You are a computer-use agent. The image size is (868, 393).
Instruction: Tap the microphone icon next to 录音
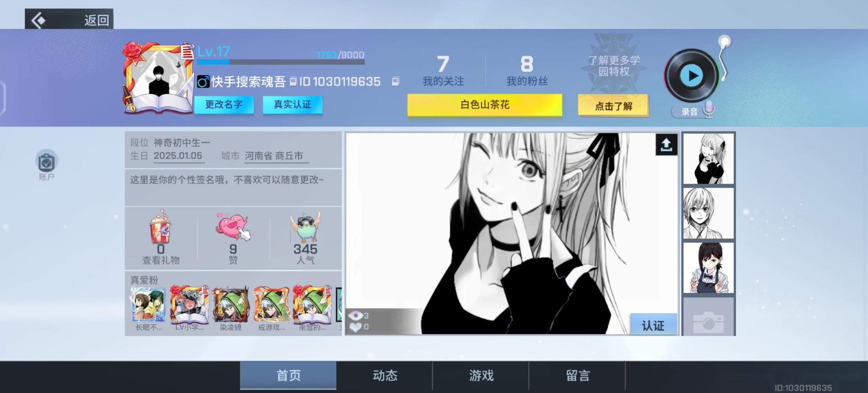coord(708,110)
